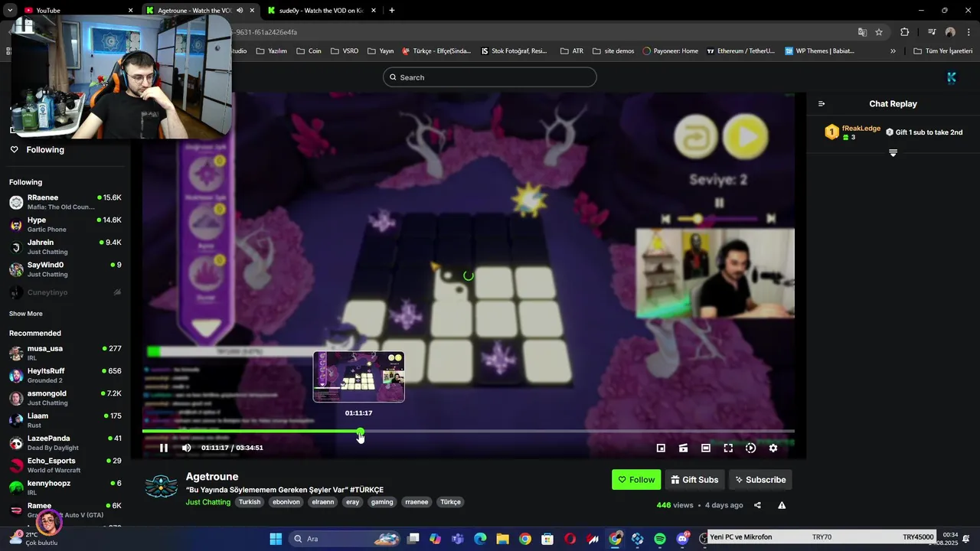Mute the Agetroune tab audio
This screenshot has height=551, width=980.
240,10
